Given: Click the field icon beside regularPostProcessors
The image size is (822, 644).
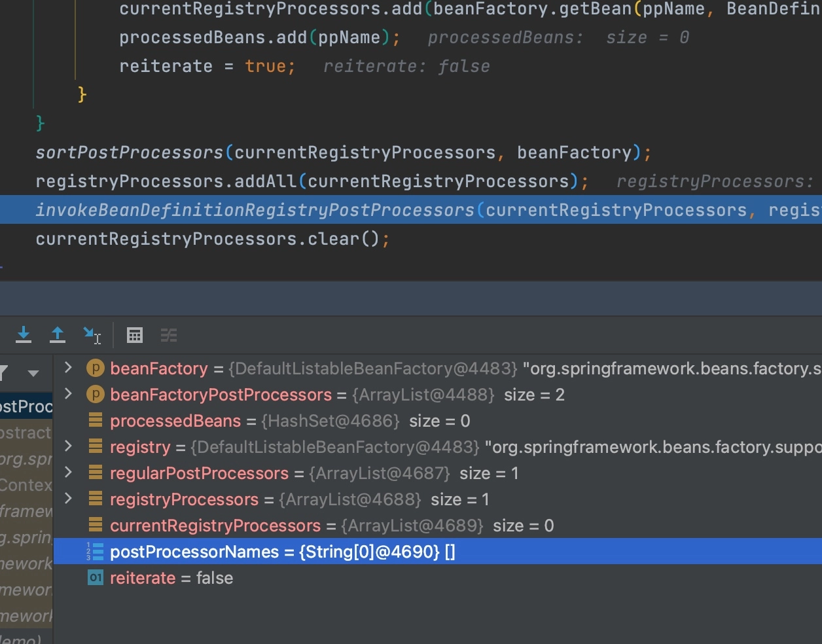Looking at the screenshot, I should click(96, 473).
